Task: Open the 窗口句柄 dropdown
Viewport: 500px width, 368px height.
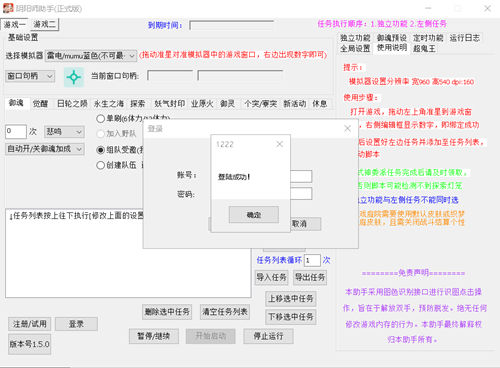Action: tap(30, 76)
